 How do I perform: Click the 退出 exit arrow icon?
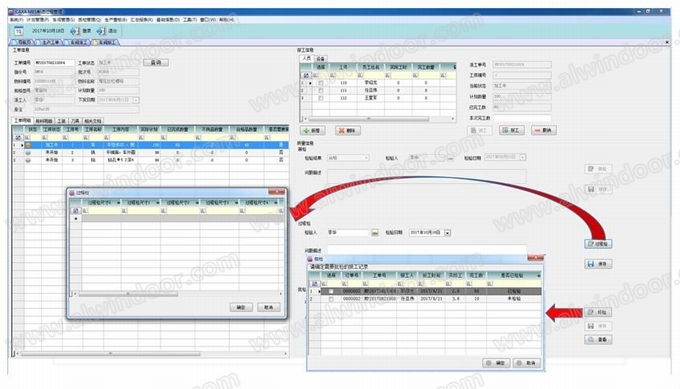pyautogui.click(x=101, y=31)
